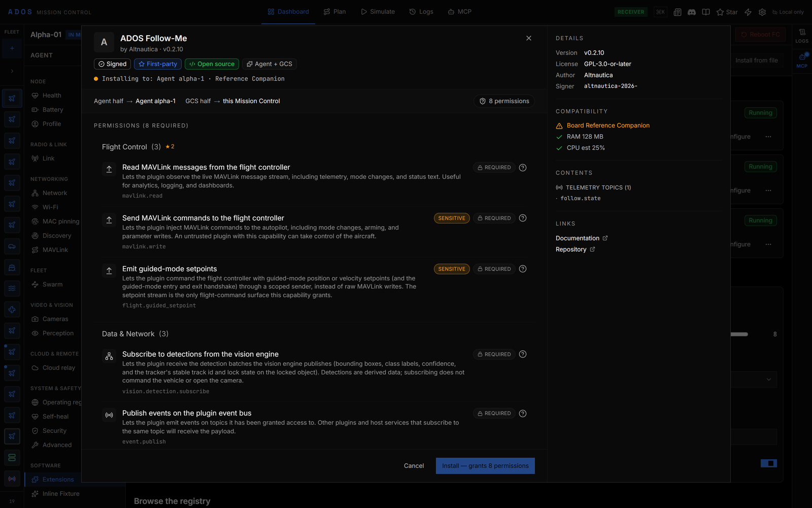This screenshot has width=812, height=508.
Task: Switch to the Plan tab
Action: click(335, 12)
